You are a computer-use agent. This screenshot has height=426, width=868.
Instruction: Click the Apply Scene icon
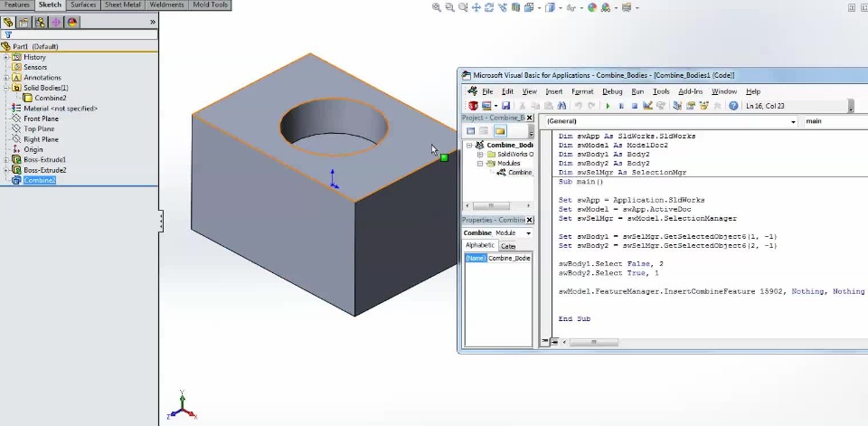point(606,7)
